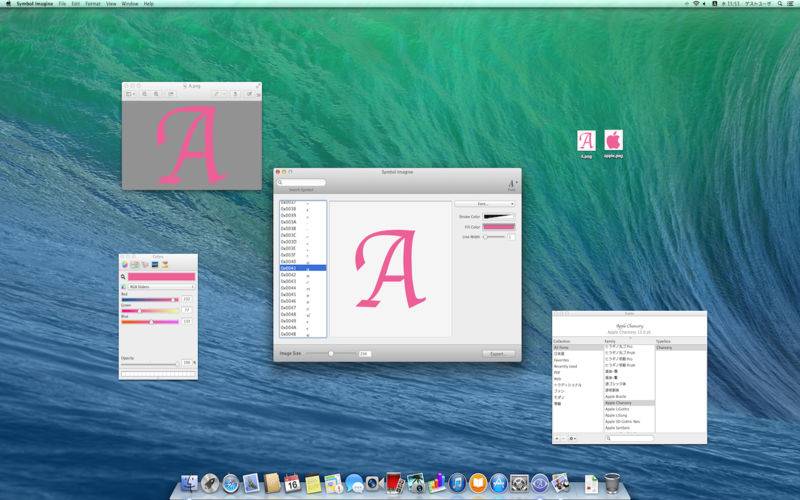800x500 pixels.
Task: Open Calendar from the Dock
Action: tap(292, 483)
